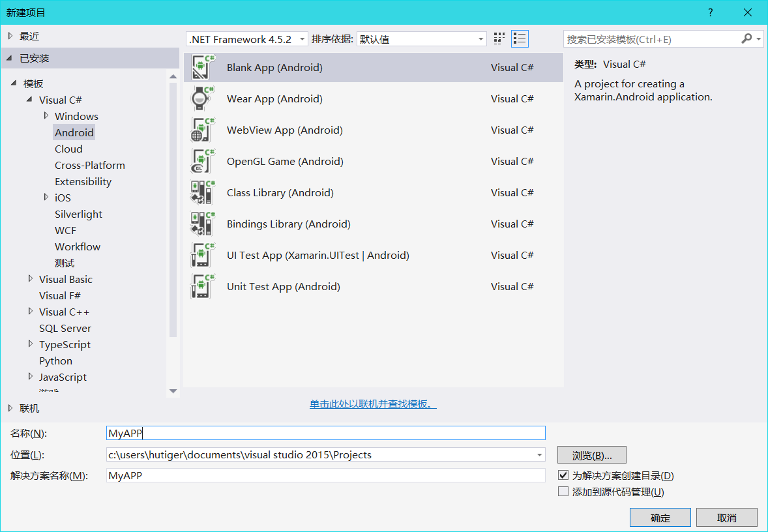Screen dimensions: 768x532
Task: Select the Blank App (Android) template icon
Action: (203, 67)
